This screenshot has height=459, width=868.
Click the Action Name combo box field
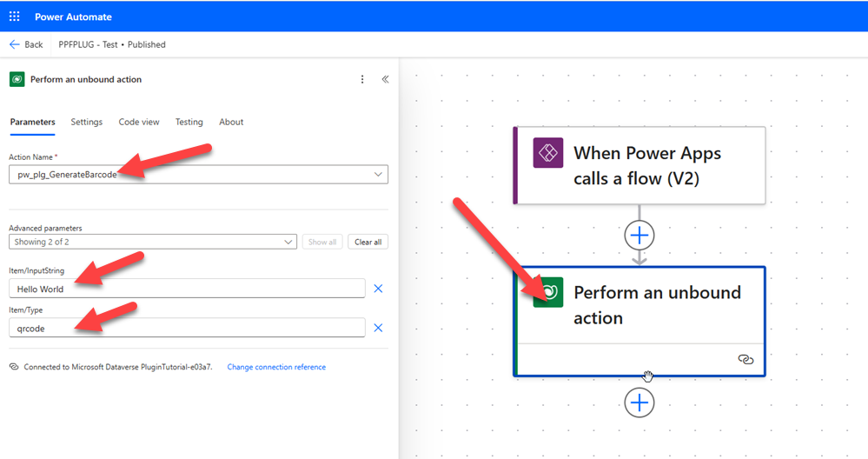tap(198, 175)
